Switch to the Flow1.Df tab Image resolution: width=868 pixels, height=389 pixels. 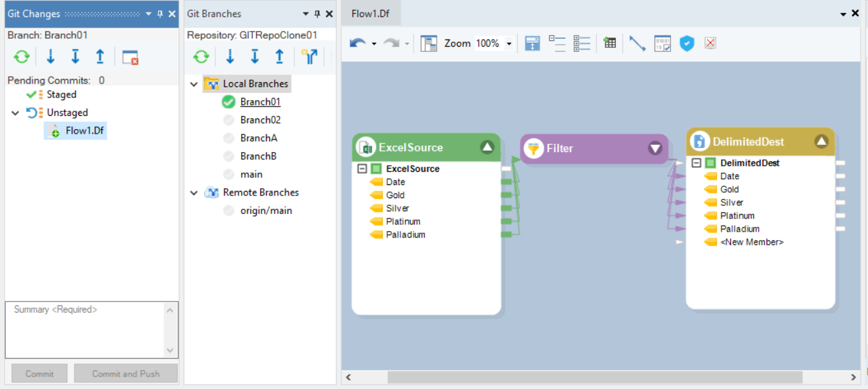[x=371, y=13]
